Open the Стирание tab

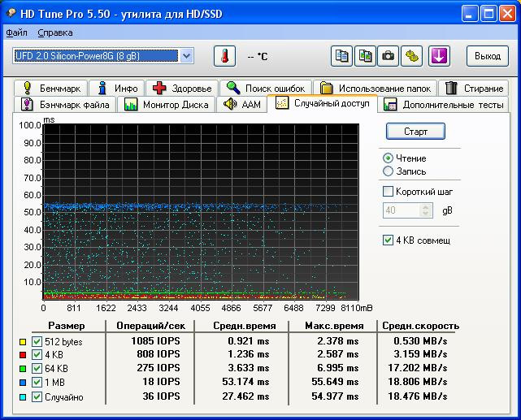pyautogui.click(x=474, y=89)
